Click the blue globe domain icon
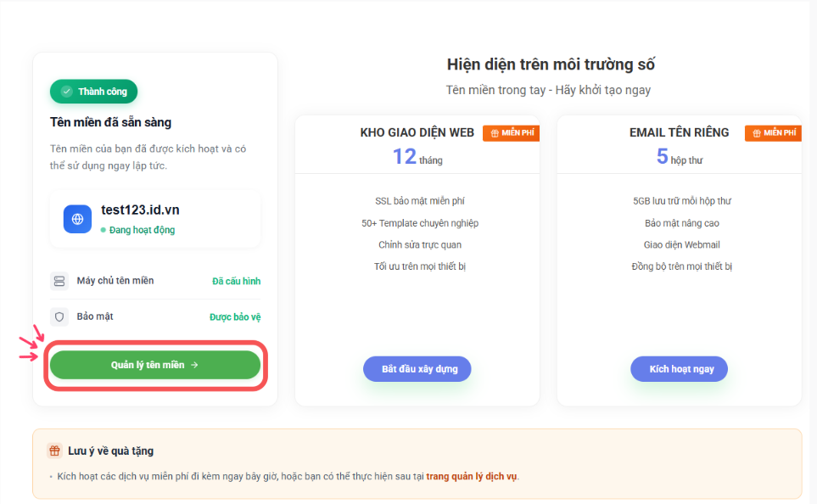 click(x=77, y=219)
